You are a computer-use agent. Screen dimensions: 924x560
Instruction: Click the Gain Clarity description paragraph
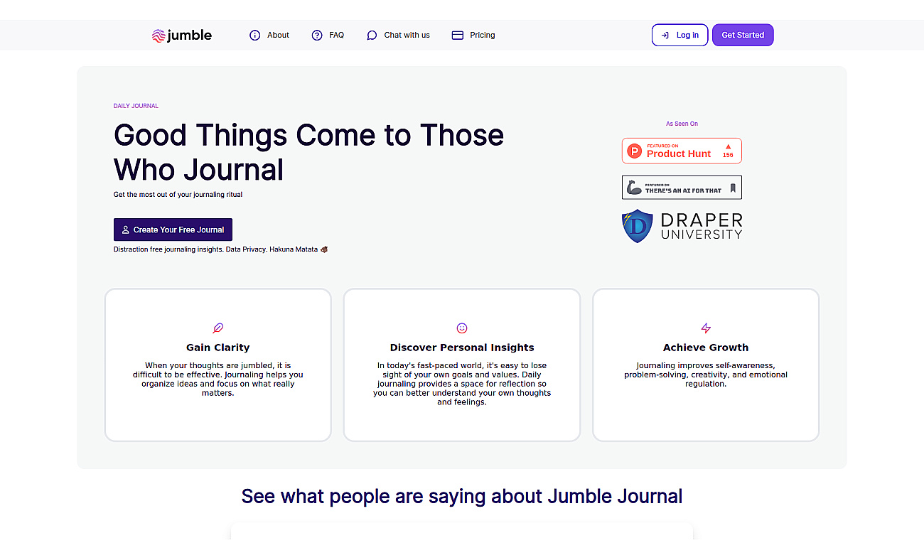pos(217,379)
